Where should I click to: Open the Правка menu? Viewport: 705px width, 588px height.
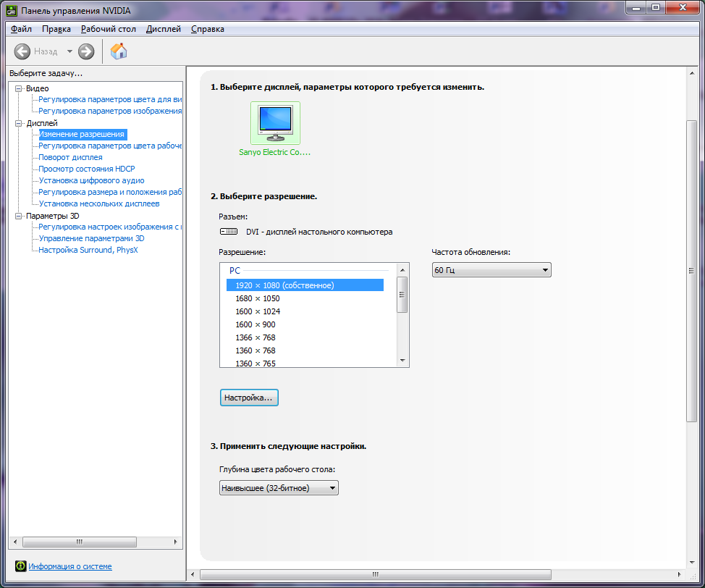click(x=56, y=29)
